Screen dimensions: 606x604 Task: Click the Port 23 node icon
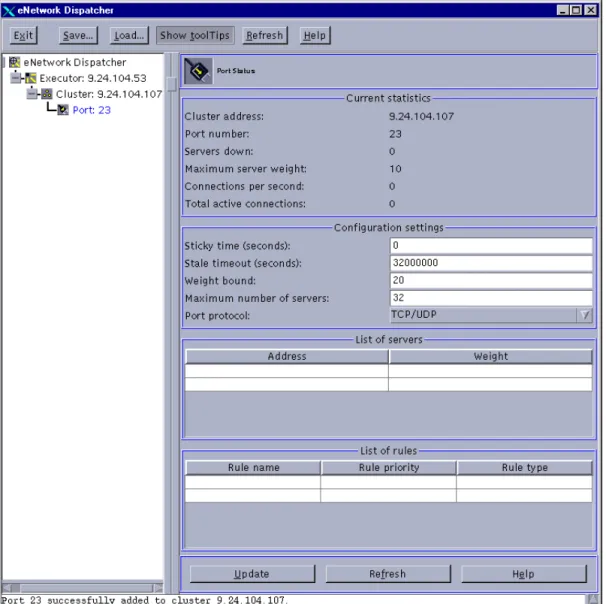pyautogui.click(x=63, y=110)
